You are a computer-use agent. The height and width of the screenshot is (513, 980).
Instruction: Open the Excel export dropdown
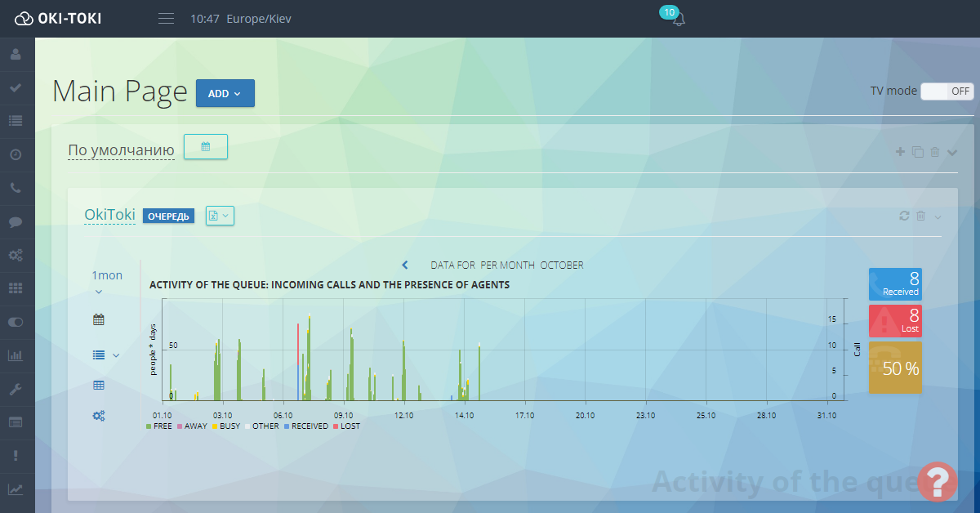tap(220, 216)
